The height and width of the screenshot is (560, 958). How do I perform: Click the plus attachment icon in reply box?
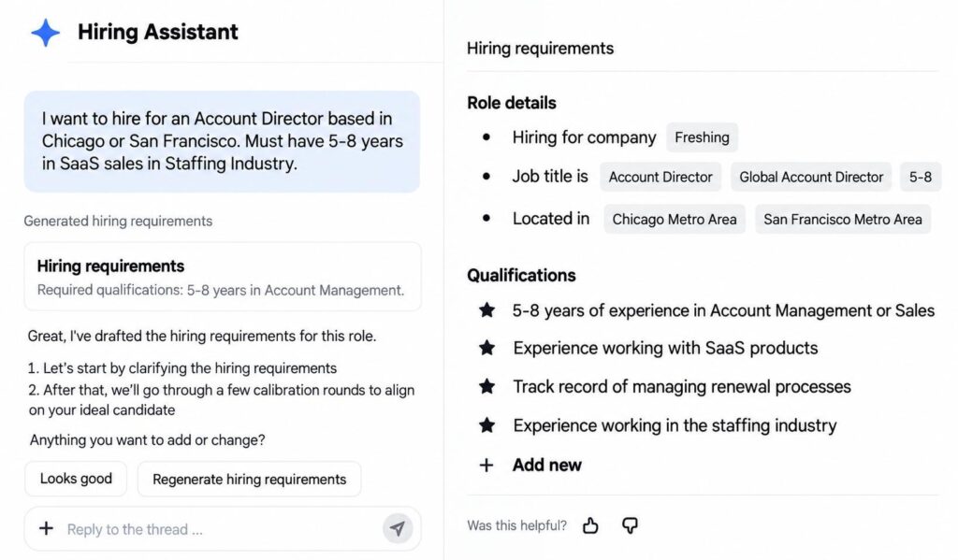pyautogui.click(x=47, y=528)
